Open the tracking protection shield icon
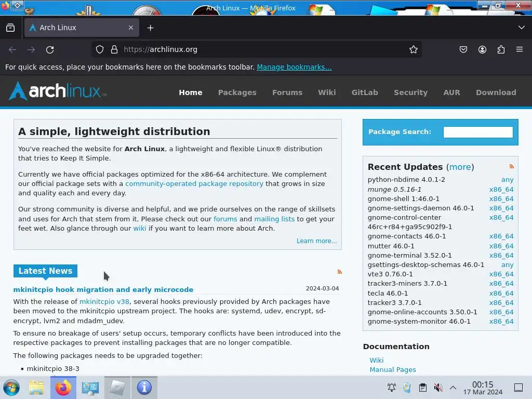This screenshot has width=532, height=399. pos(99,49)
